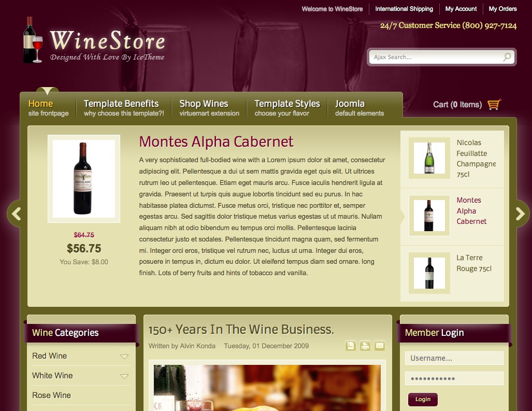The width and height of the screenshot is (532, 411).
Task: Click the Username input field
Action: tap(454, 358)
